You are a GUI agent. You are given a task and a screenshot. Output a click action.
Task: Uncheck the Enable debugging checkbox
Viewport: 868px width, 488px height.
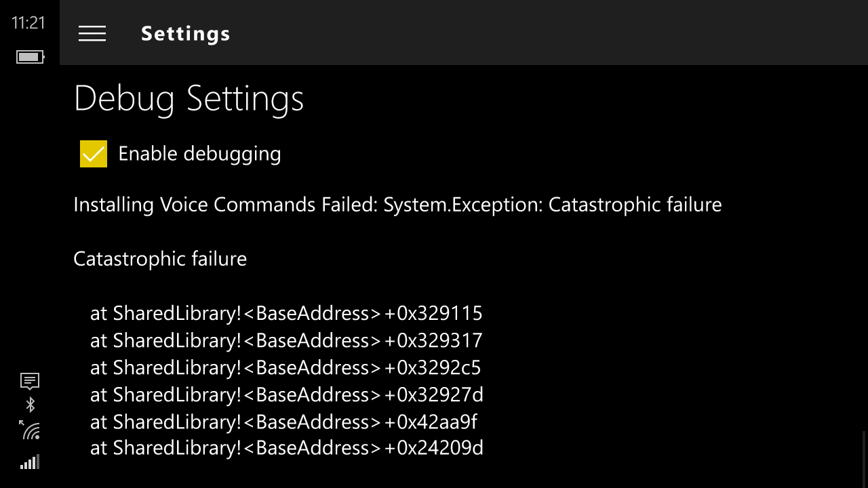(x=94, y=154)
